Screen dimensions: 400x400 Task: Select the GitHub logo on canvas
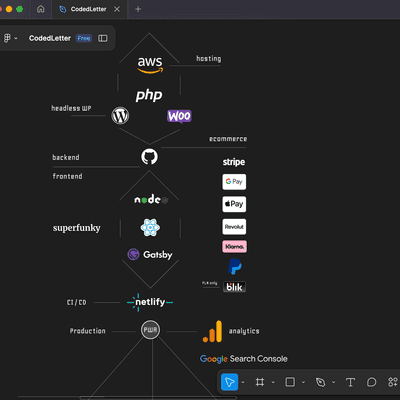pyautogui.click(x=149, y=157)
